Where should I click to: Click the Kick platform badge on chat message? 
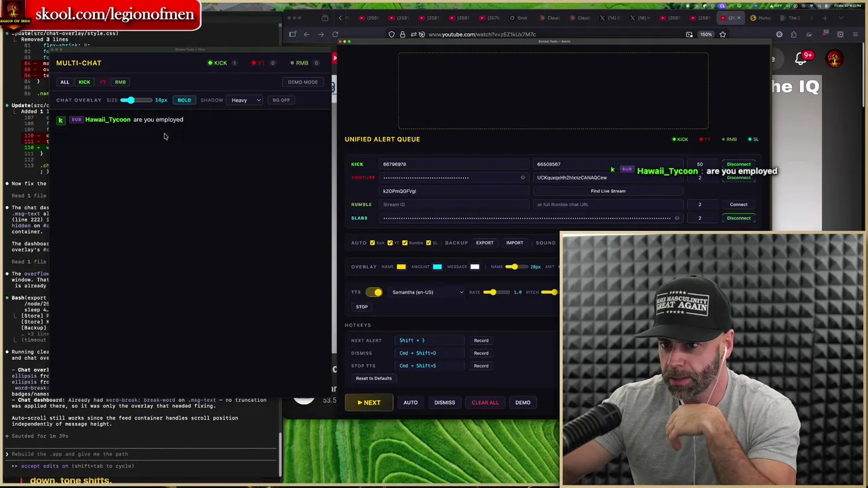(x=60, y=120)
